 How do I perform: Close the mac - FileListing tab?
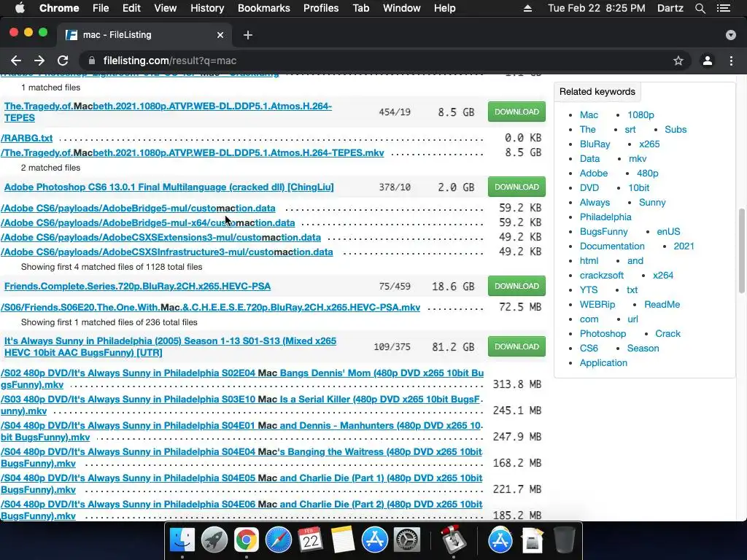(220, 35)
